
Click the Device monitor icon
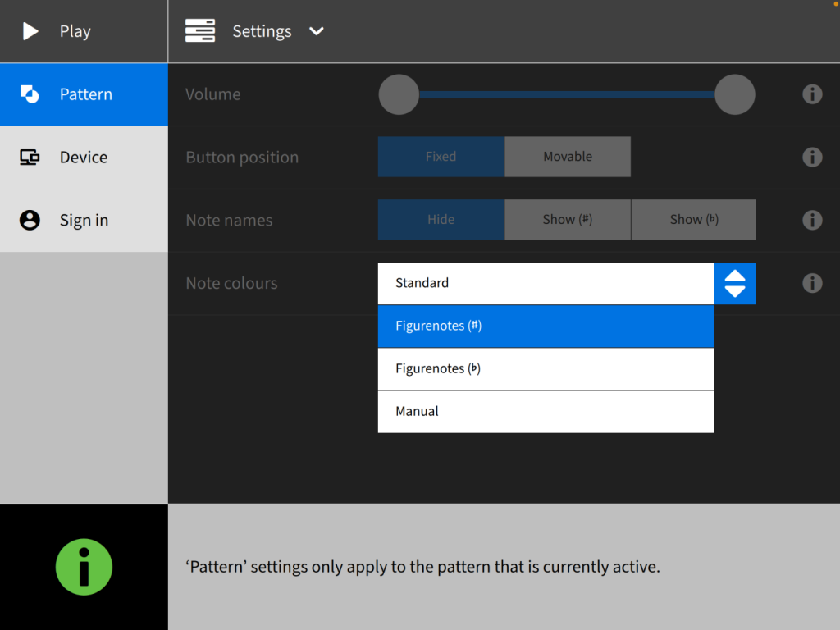[30, 157]
